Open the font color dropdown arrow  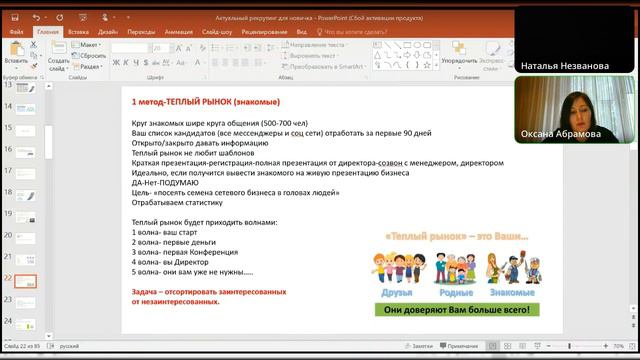tap(205, 62)
